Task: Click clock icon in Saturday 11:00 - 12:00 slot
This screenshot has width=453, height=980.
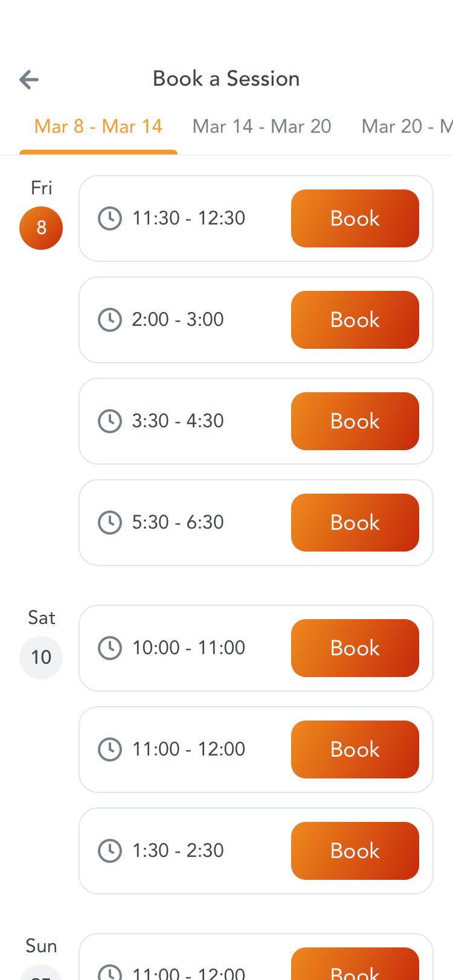Action: click(x=110, y=749)
